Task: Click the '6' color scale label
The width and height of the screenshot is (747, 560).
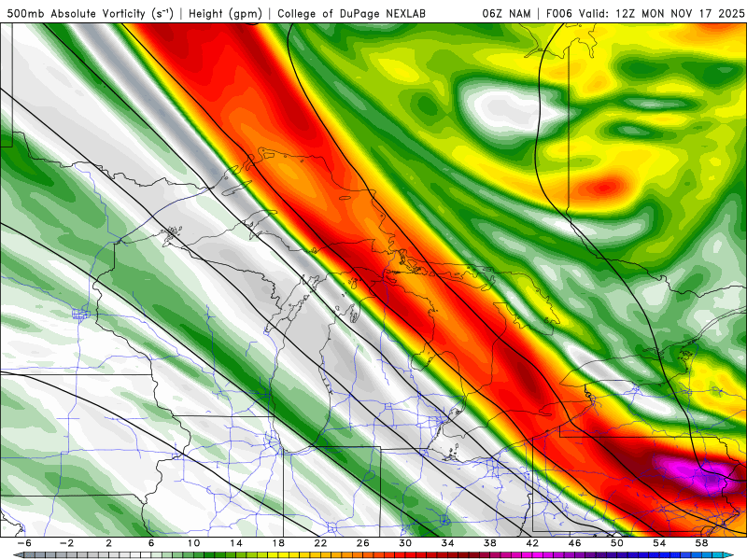Action: click(151, 543)
